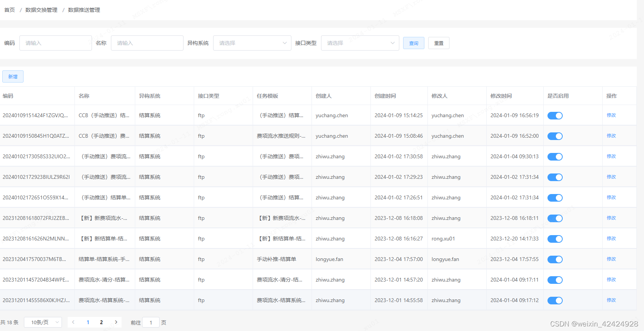Click 修改 for 20240102173058S332UIO2 row

coord(611,156)
